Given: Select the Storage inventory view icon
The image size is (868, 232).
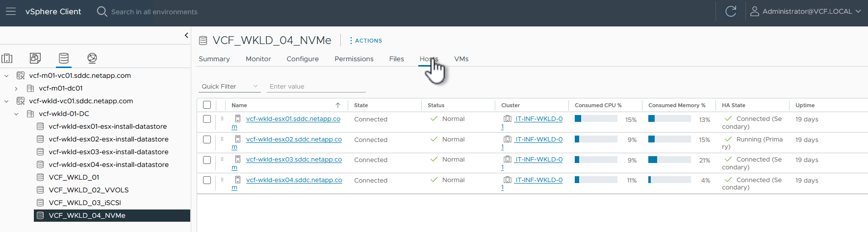Looking at the screenshot, I should click(x=64, y=58).
